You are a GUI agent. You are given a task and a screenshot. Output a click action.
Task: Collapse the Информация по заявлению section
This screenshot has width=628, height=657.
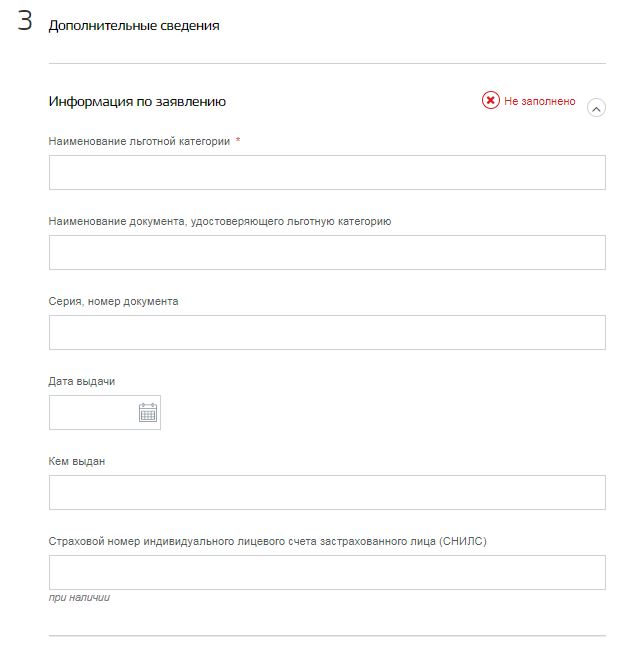click(x=596, y=109)
